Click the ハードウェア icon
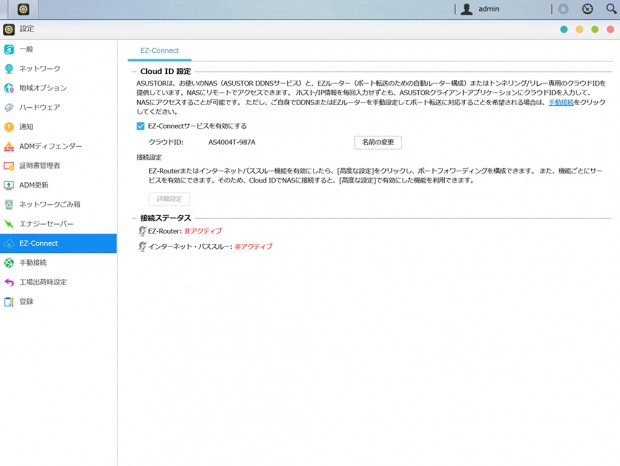Viewport: 620px width, 466px height. 9,108
